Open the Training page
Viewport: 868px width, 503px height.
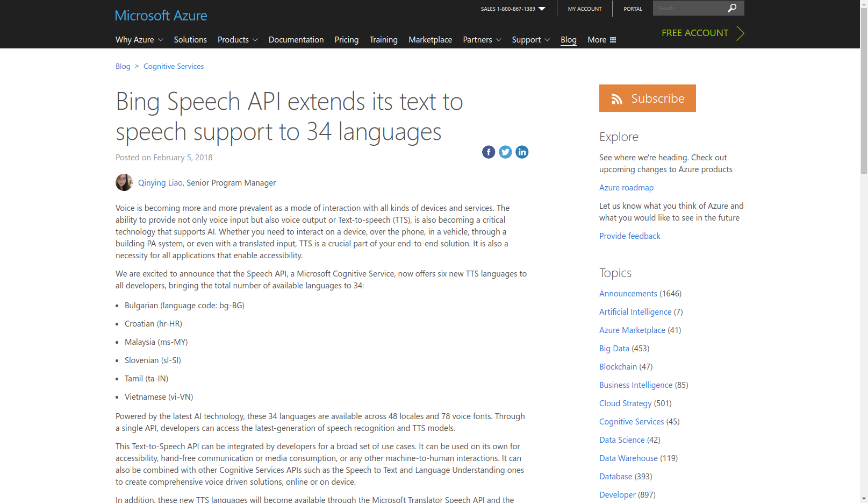pos(384,40)
